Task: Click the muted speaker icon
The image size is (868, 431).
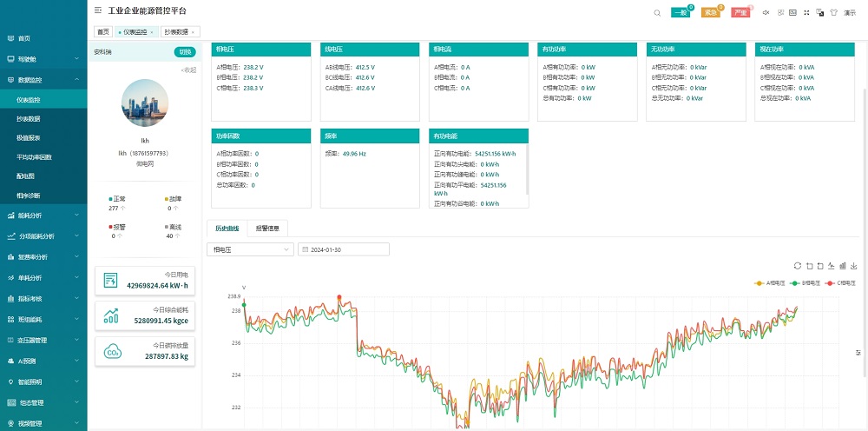Action: coord(766,12)
